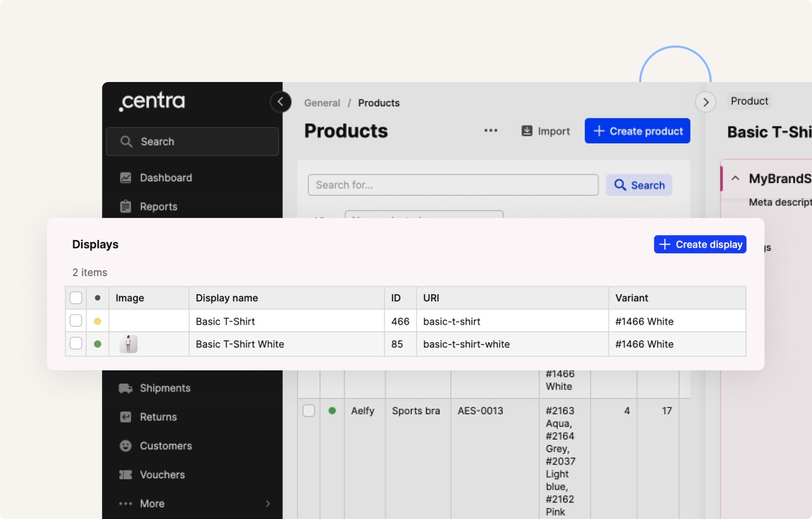
Task: Open the Product tab in side panel
Action: pos(749,101)
